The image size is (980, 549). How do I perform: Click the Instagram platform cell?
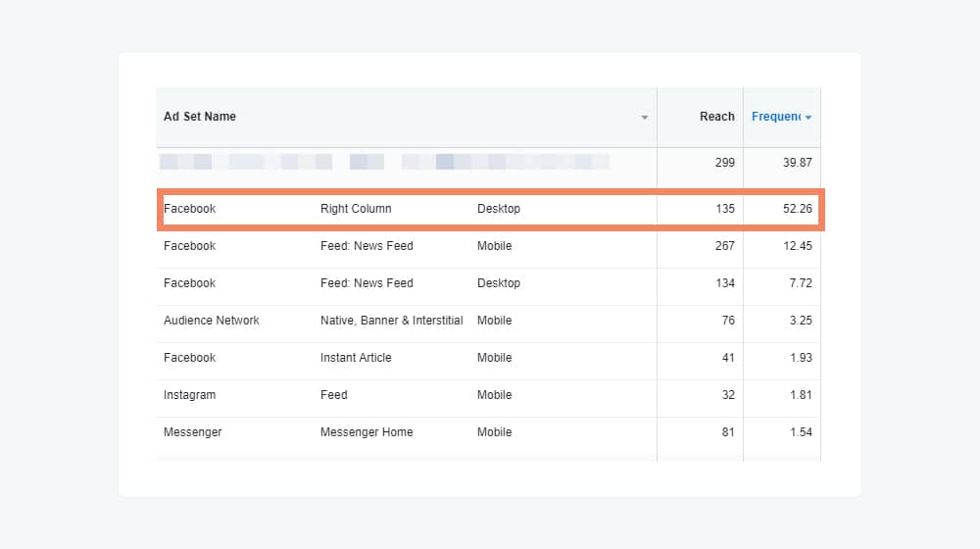[x=189, y=395]
